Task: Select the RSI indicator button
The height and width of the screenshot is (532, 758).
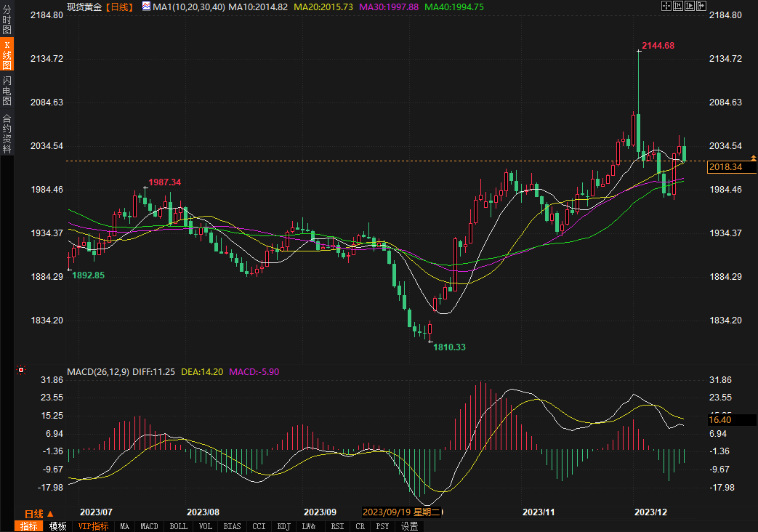Action: (337, 526)
